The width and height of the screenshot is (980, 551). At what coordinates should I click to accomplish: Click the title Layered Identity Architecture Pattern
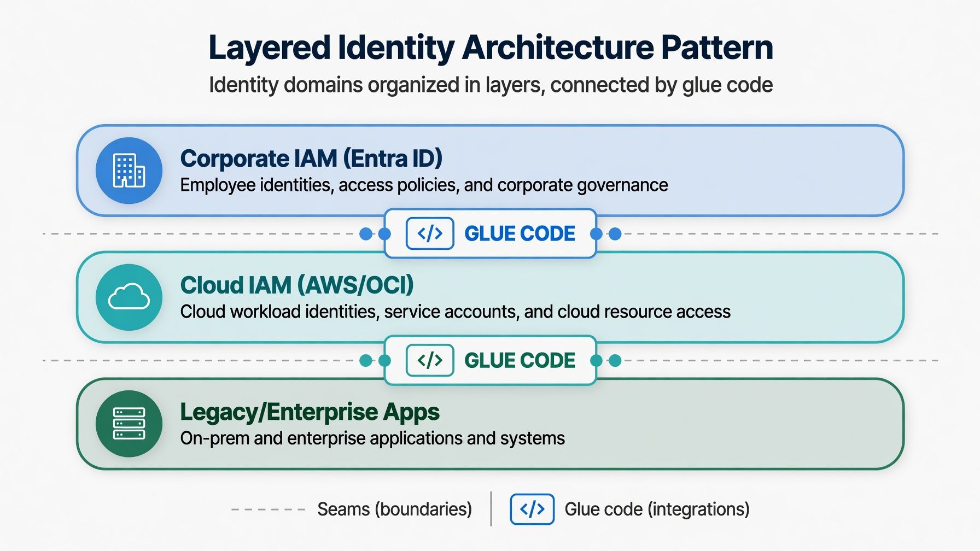[491, 48]
